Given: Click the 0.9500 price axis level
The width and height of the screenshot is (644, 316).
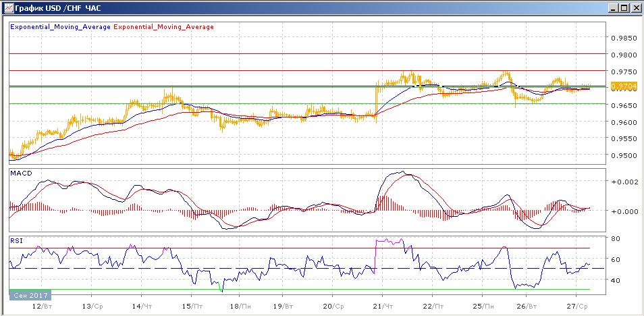Looking at the screenshot, I should (623, 156).
